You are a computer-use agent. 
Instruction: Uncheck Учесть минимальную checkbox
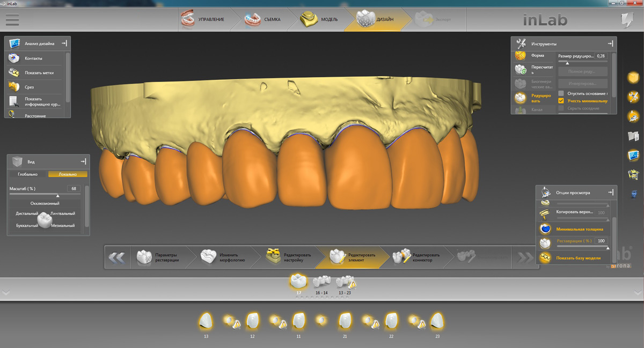561,101
